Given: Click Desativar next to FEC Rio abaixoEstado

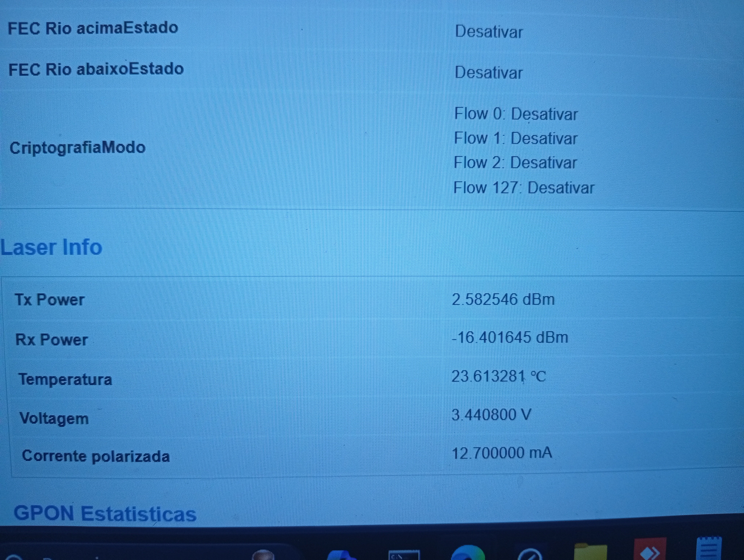Looking at the screenshot, I should click(x=488, y=73).
